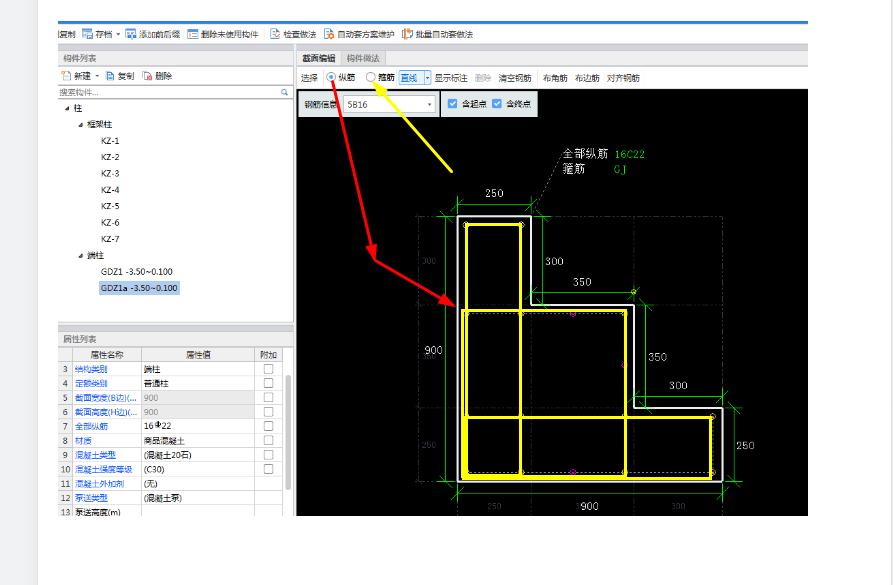The width and height of the screenshot is (893, 585).
Task: Check the 附加 box for 定额类别
Action: (x=268, y=383)
